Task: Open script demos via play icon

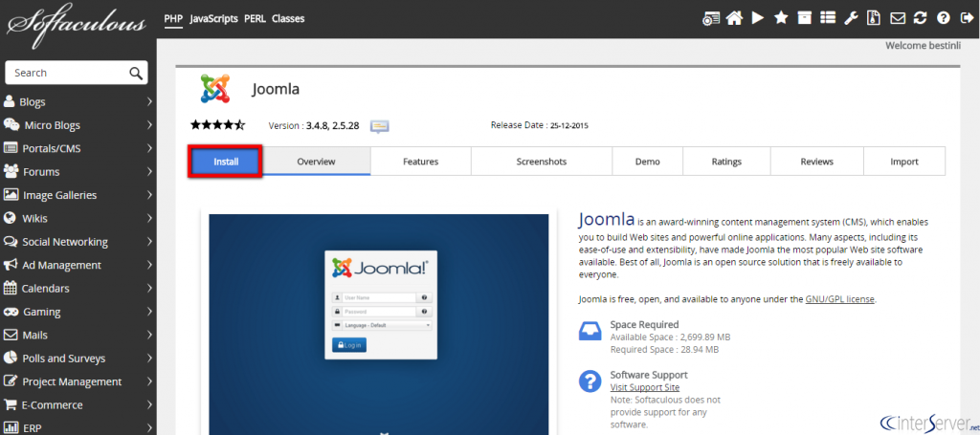Action: coord(758,18)
